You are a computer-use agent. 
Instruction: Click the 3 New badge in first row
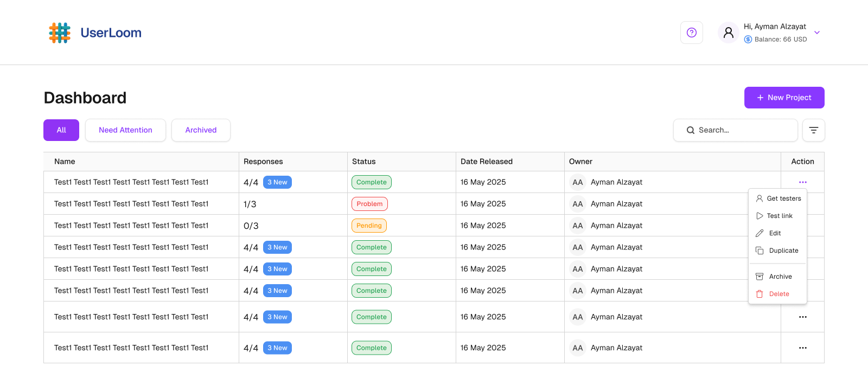[277, 182]
